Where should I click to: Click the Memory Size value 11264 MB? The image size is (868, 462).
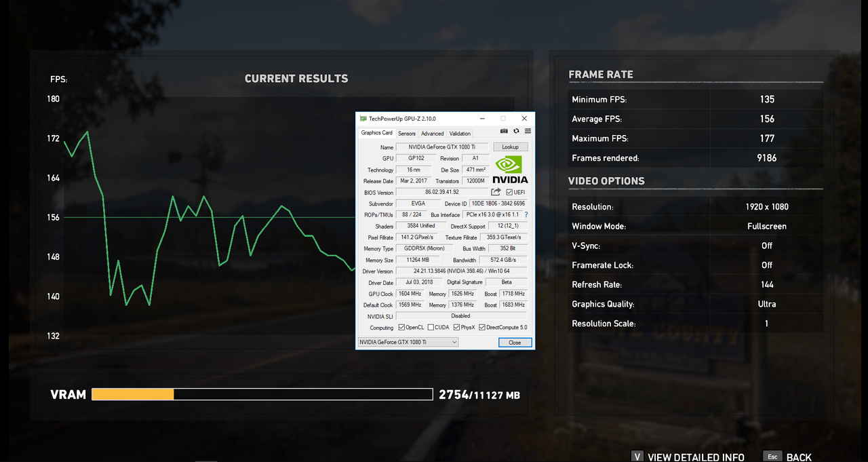(416, 260)
